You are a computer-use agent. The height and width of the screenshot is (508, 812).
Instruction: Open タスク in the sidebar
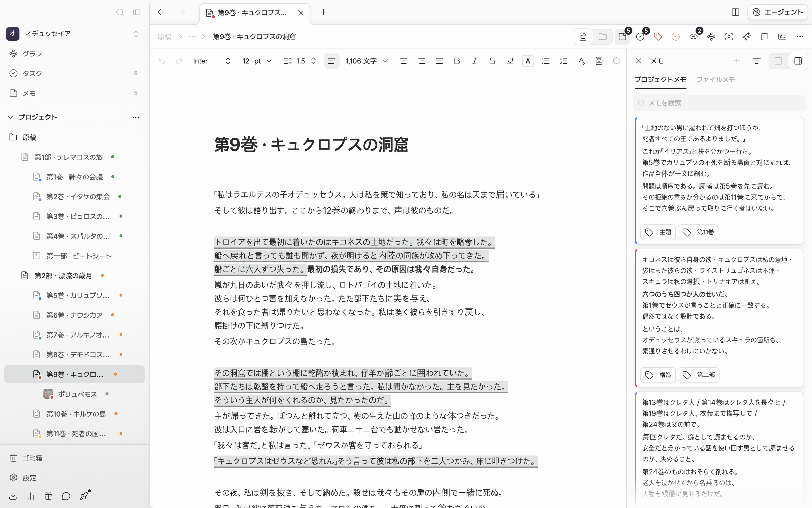[x=74, y=73]
